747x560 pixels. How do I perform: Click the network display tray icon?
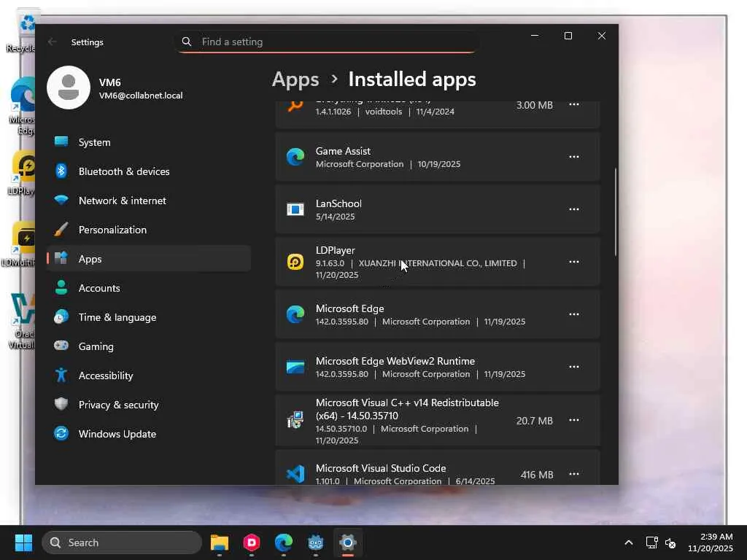(x=651, y=542)
